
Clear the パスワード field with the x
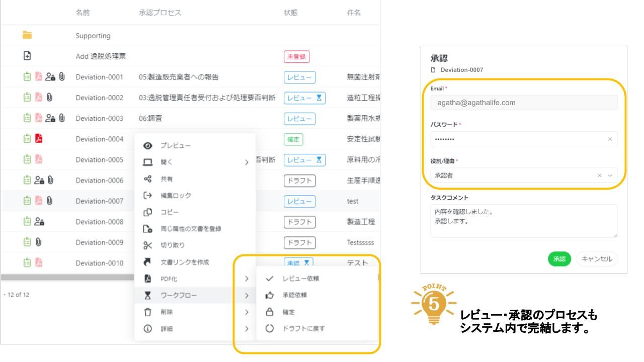pos(610,139)
